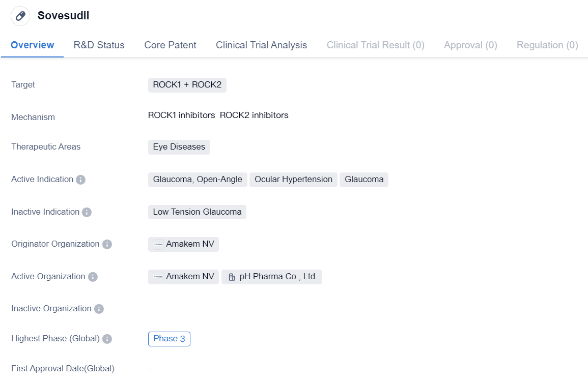The width and height of the screenshot is (588, 383).
Task: Open the Core Patent tab
Action: tap(170, 45)
